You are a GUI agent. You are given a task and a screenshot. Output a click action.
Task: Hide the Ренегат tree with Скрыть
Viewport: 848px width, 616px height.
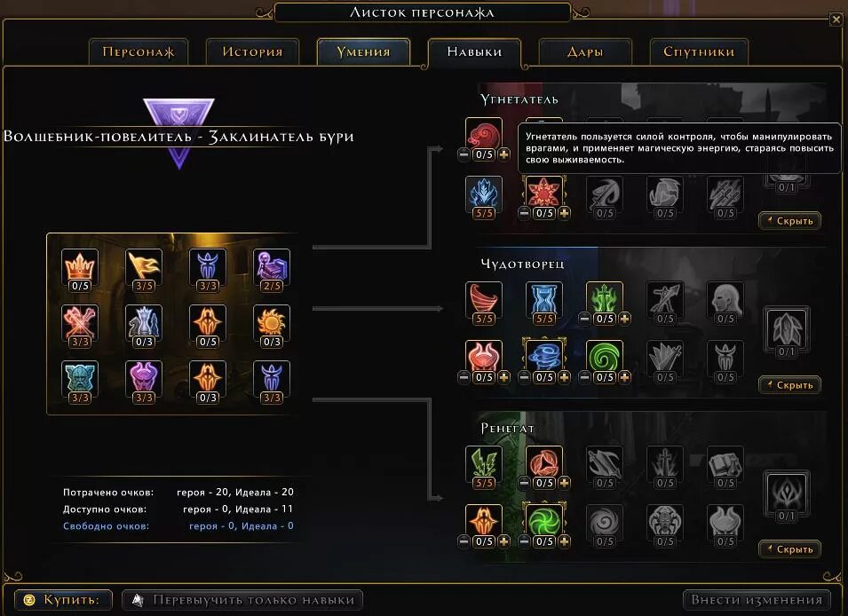click(x=790, y=549)
